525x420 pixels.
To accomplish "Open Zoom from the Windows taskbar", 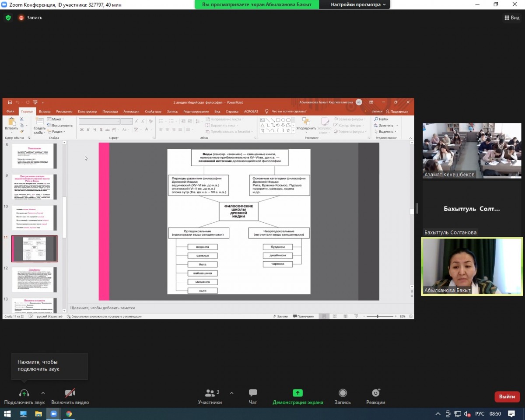I will 54,413.
